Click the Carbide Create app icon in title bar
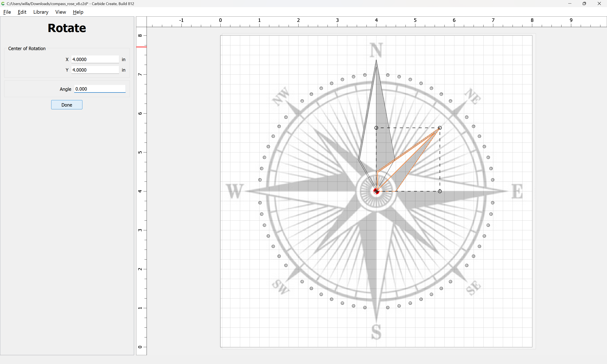This screenshot has width=607, height=364. pyautogui.click(x=3, y=4)
